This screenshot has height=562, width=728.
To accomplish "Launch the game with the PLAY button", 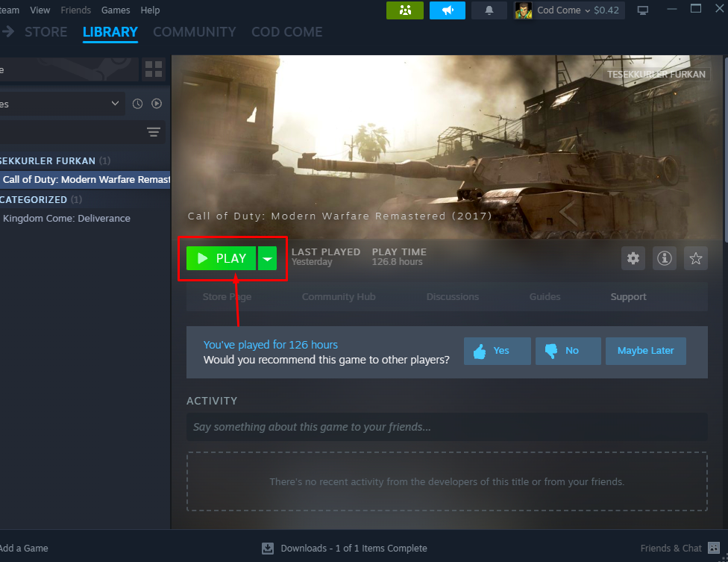I will (221, 258).
